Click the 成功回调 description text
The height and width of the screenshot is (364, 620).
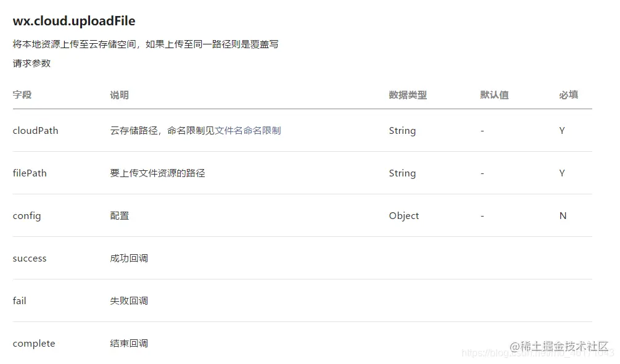(x=129, y=259)
